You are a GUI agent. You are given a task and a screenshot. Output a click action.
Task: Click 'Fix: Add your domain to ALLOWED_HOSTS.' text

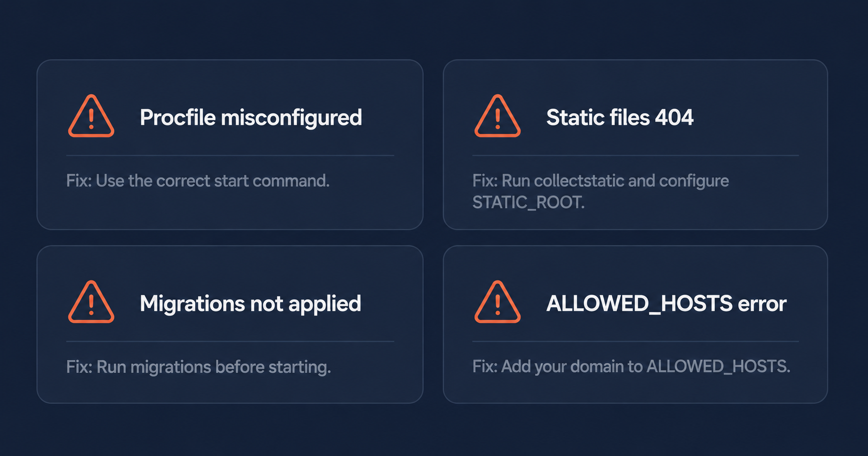pyautogui.click(x=631, y=367)
